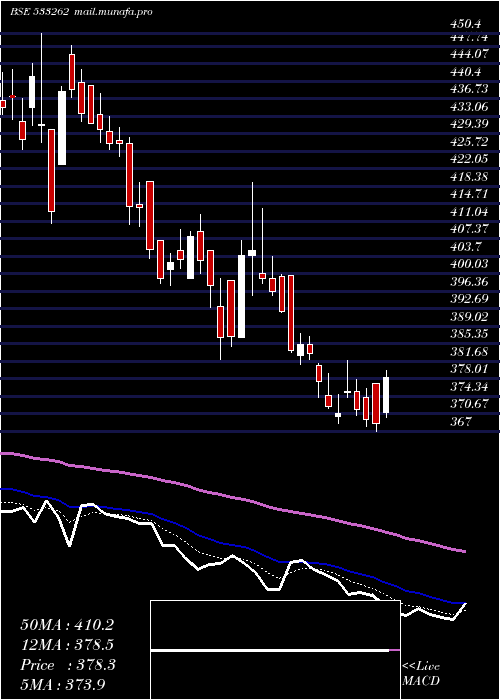Viewport: 500px width, 700px height.
Task: Click the <<Live MACD label
Action: pyautogui.click(x=421, y=674)
